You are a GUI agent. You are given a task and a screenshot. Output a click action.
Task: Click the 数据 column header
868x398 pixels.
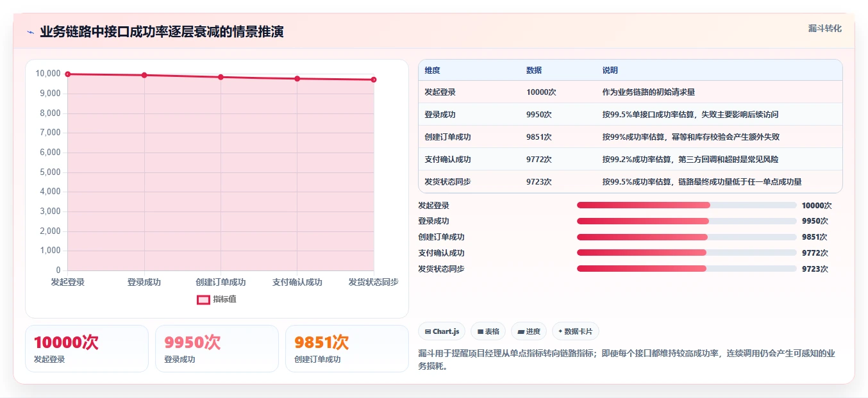click(x=534, y=70)
